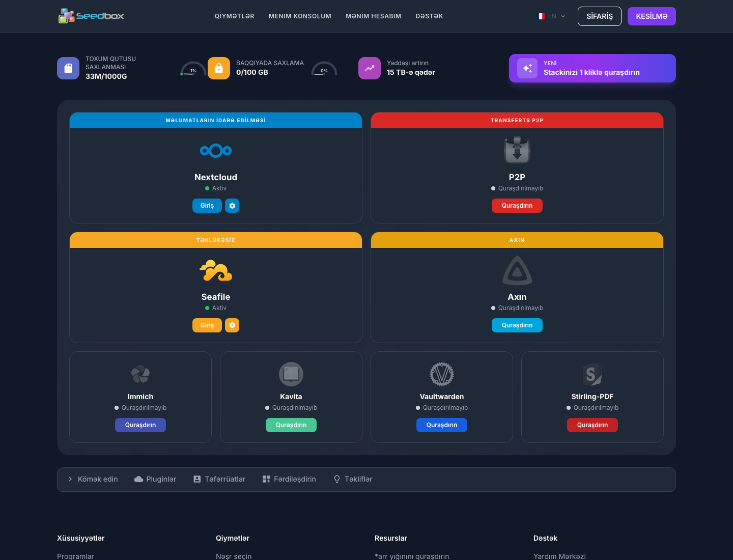Click the Quraşdırılmayıb status under P2P

click(517, 188)
